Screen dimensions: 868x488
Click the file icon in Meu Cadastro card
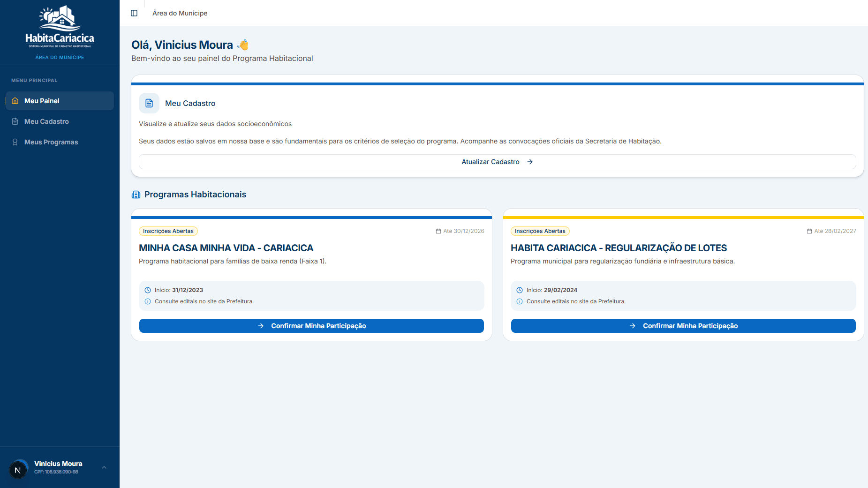[149, 103]
